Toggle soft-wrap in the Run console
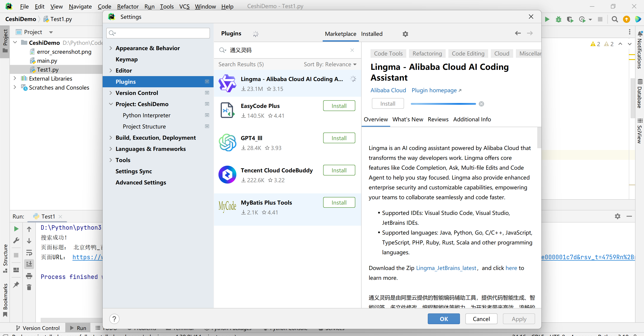 (x=29, y=253)
